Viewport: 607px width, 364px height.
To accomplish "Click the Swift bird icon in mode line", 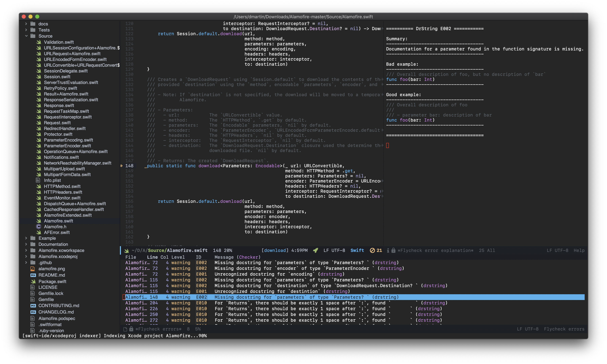I will 126,250.
